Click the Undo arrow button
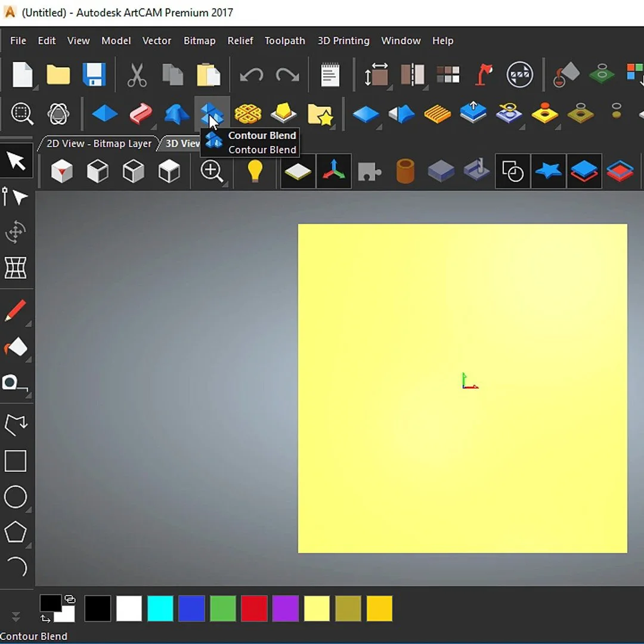This screenshot has width=644, height=644. [x=251, y=75]
